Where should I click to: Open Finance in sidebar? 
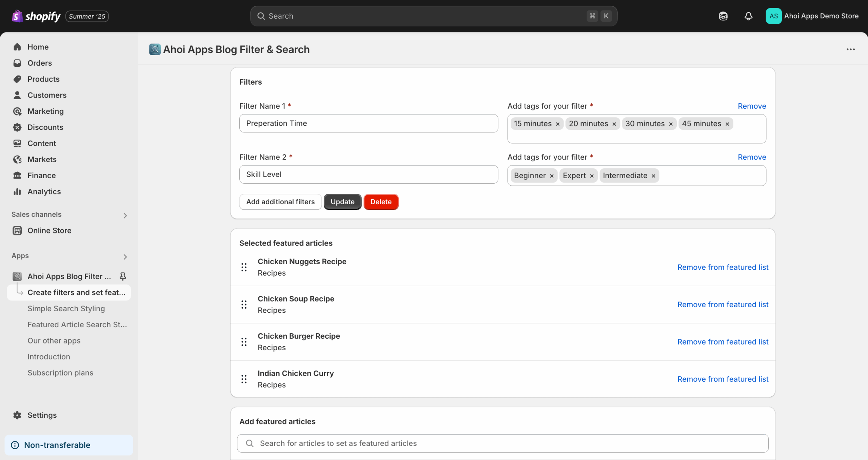tap(69, 176)
